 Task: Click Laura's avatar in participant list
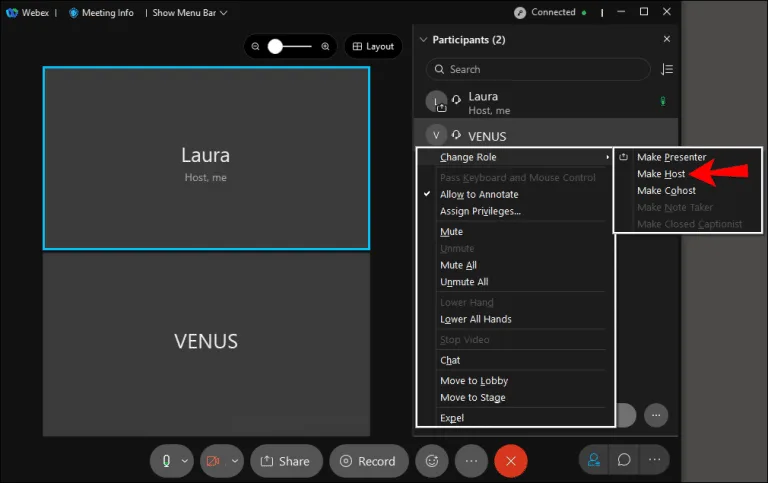(436, 101)
